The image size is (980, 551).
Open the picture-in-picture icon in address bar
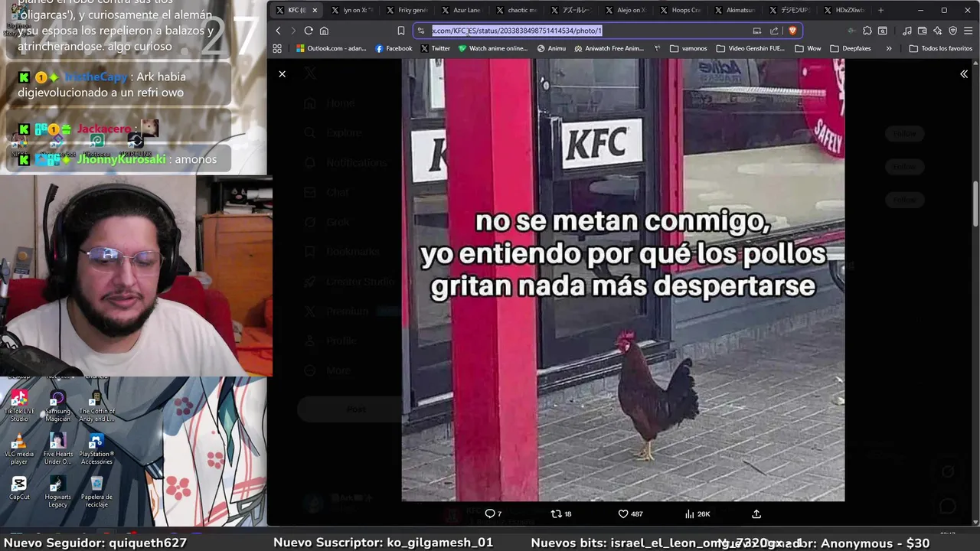coord(756,31)
